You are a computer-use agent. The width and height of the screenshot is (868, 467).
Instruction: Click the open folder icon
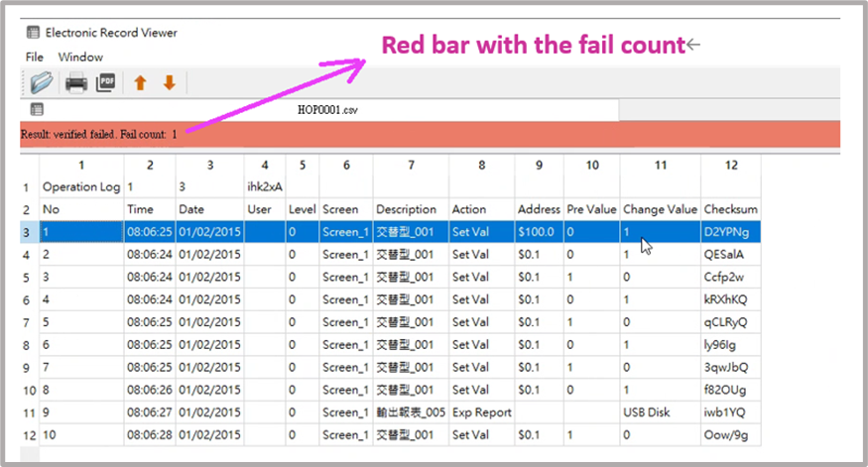tap(42, 83)
